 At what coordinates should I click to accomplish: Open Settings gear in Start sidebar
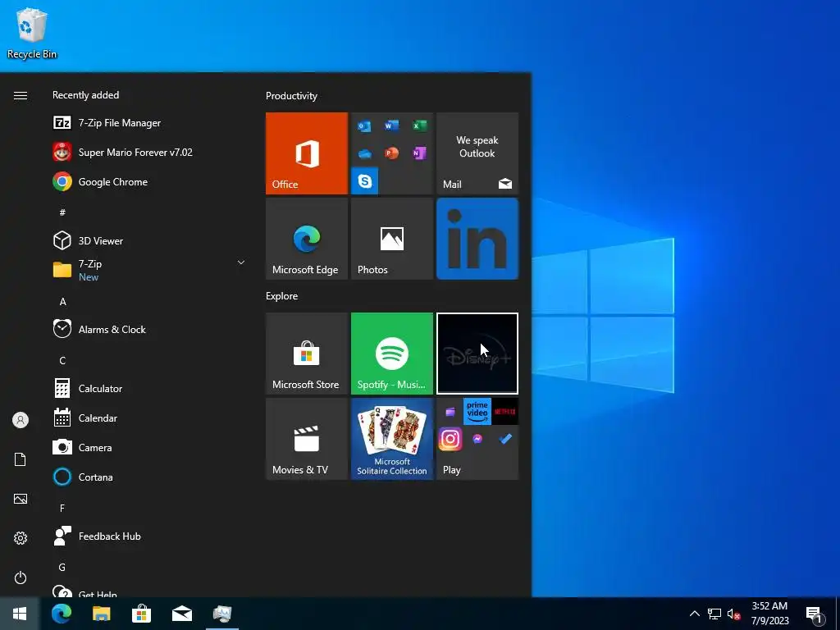(x=21, y=538)
